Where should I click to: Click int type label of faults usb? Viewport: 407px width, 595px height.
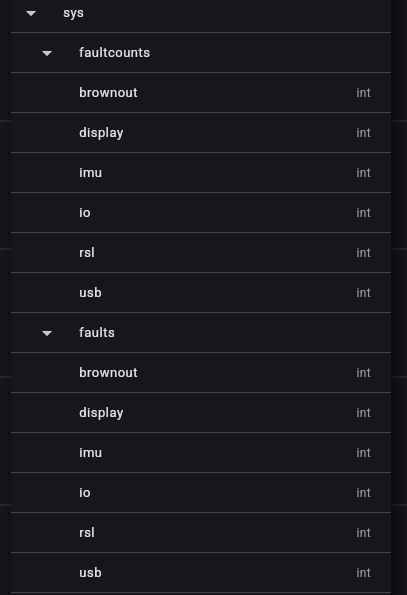tap(363, 573)
